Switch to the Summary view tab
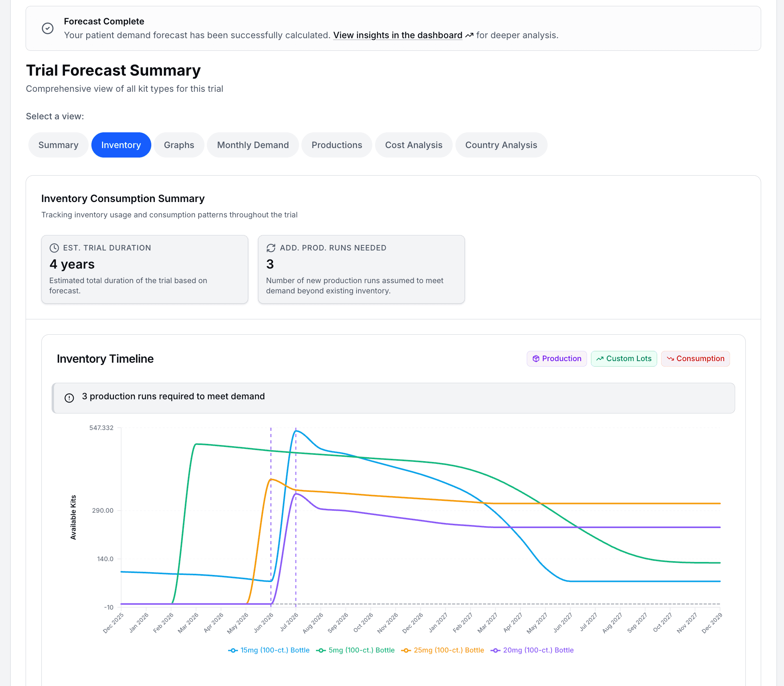Viewport: 784px width, 686px height. (x=58, y=145)
